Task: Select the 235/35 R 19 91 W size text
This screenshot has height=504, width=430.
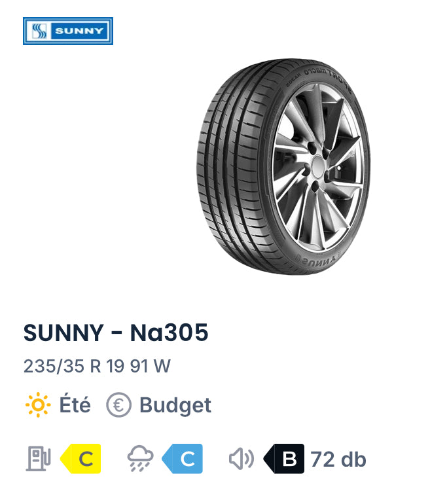Action: pos(96,366)
